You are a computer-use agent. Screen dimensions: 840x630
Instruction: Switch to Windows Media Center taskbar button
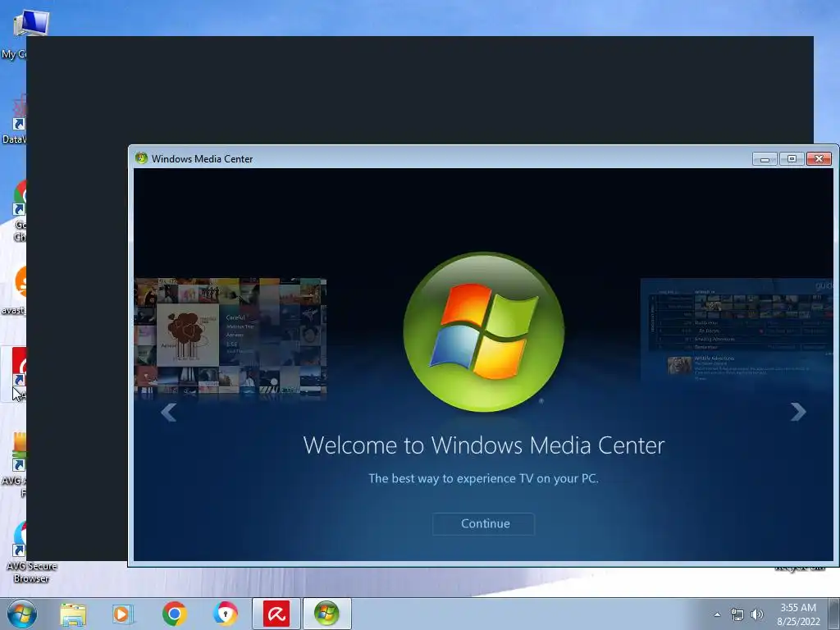326,614
